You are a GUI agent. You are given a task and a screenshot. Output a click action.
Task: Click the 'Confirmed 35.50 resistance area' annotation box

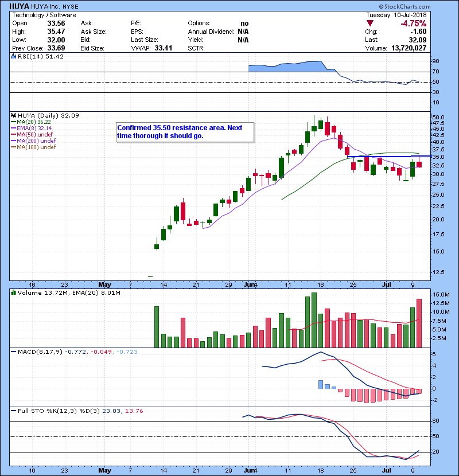point(185,132)
